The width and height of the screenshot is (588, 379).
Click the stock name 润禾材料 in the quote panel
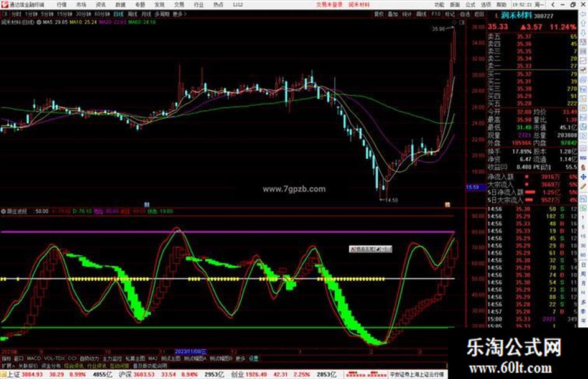tap(516, 16)
